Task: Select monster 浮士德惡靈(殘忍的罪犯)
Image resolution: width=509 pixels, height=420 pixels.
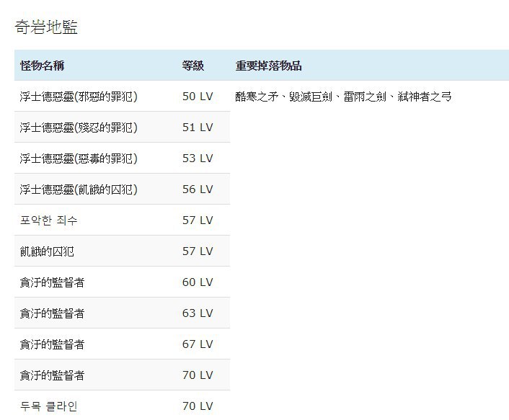Action: pos(79,128)
